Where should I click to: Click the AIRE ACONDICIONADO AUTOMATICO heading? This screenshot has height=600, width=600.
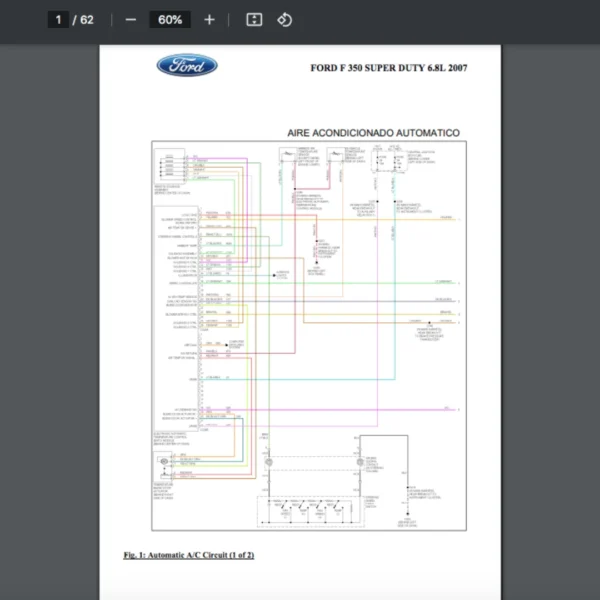click(373, 132)
